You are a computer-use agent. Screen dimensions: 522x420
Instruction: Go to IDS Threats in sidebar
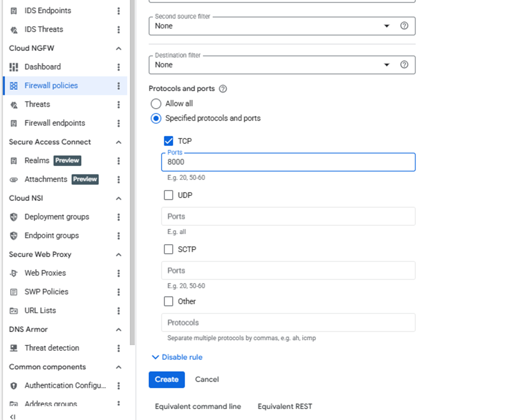(44, 30)
